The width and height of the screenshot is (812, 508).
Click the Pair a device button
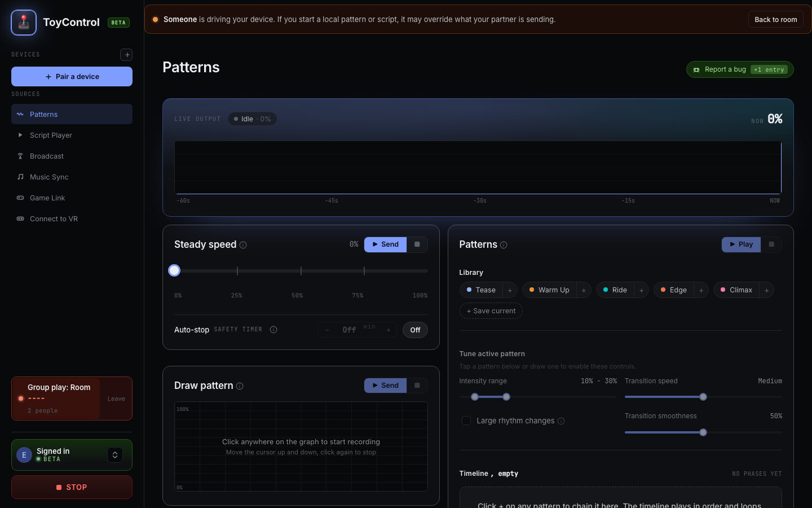[72, 77]
